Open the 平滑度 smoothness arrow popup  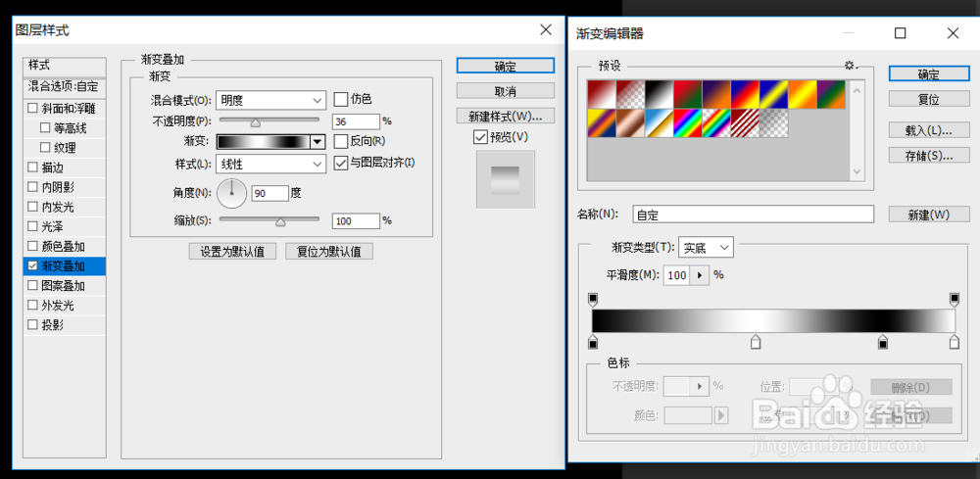699,275
